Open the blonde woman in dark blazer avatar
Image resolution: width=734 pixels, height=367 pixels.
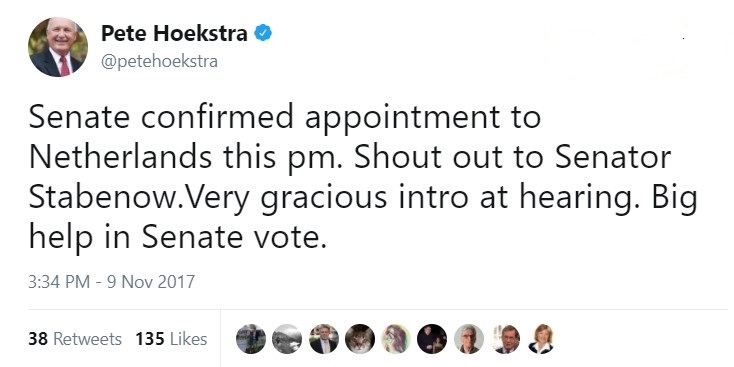click(x=541, y=338)
